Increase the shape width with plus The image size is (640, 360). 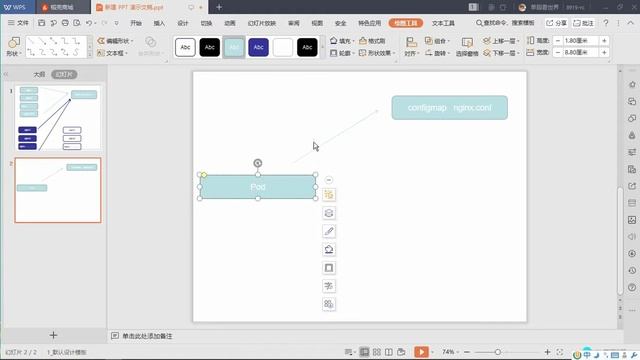coord(604,53)
